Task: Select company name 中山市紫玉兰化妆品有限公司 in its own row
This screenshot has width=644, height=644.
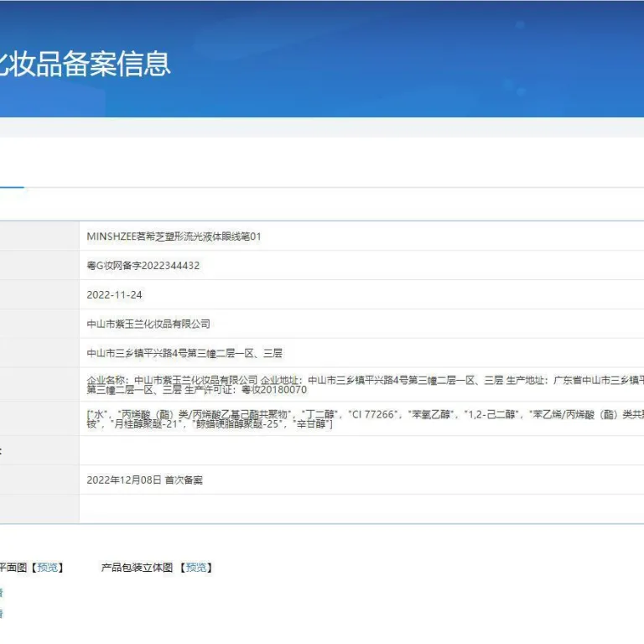Action: click(148, 324)
